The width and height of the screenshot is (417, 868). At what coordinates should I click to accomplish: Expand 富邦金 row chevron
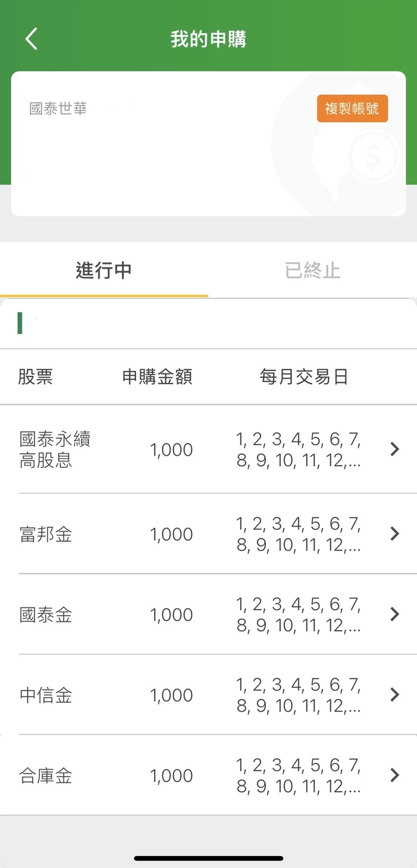click(x=395, y=533)
